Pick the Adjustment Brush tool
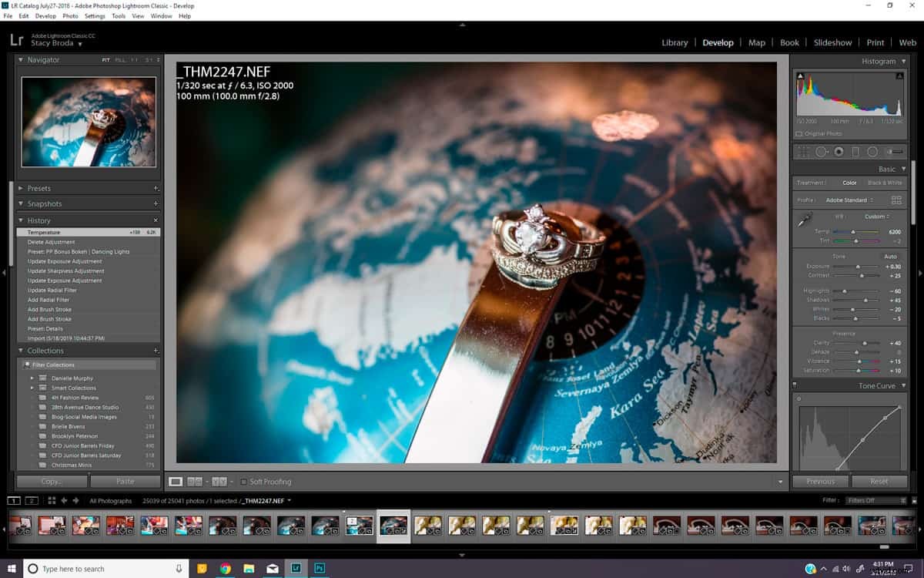The height and width of the screenshot is (578, 924). (x=896, y=151)
